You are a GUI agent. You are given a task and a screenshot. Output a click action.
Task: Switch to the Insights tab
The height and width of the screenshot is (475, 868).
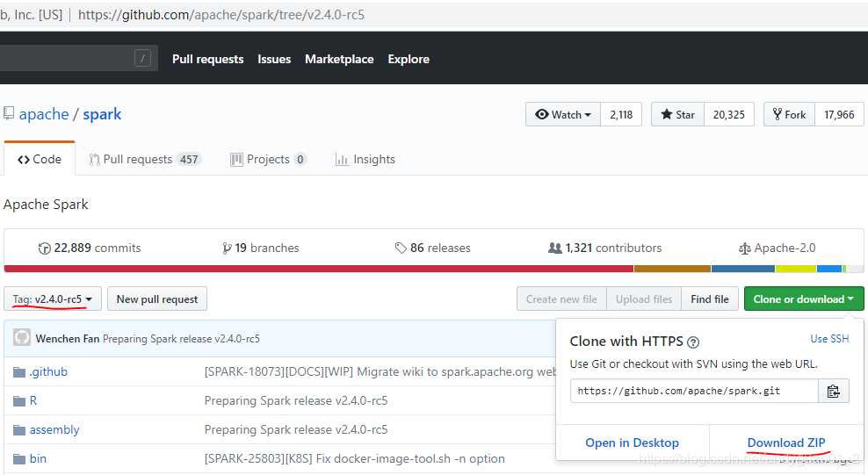[x=365, y=159]
